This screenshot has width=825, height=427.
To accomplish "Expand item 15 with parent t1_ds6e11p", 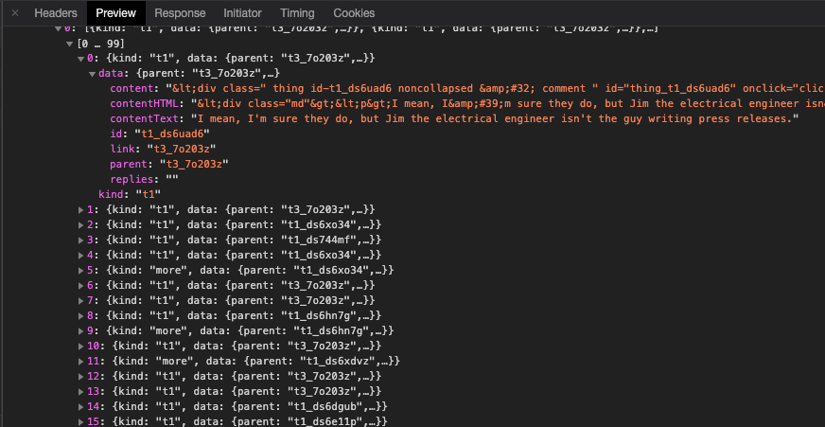I will click(x=82, y=421).
